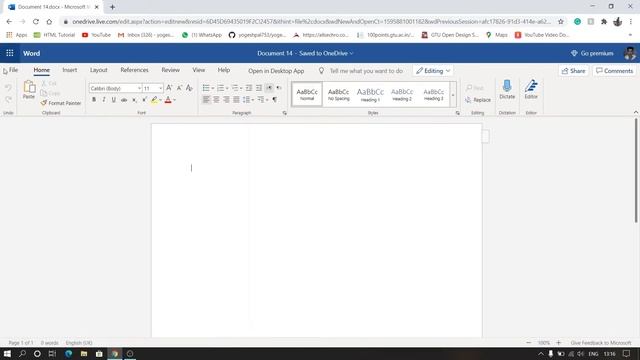Screen dimensions: 640x360
Task: Click Open in Desktop App
Action: pyautogui.click(x=276, y=71)
